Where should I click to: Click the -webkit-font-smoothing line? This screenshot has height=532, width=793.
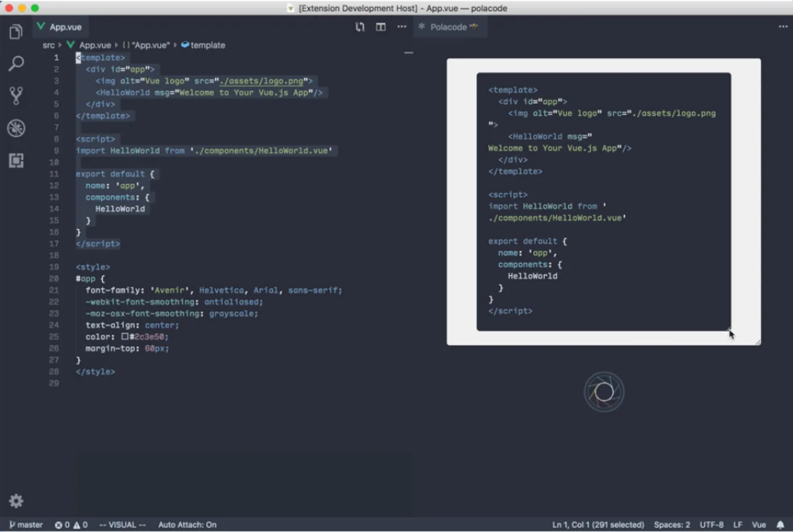click(x=174, y=302)
